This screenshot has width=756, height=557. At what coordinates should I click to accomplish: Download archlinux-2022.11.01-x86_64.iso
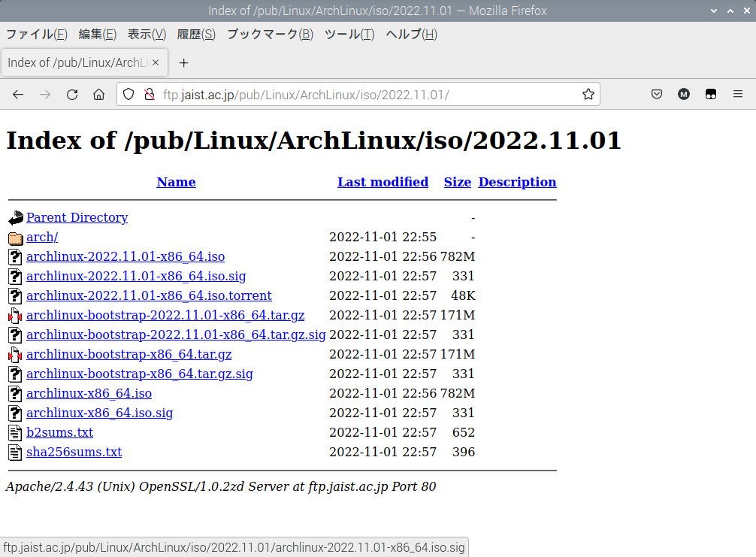click(125, 256)
